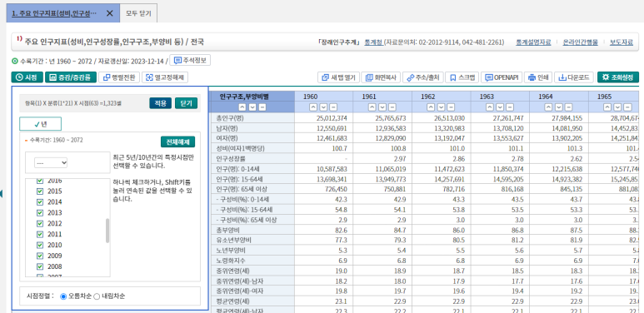The height and width of the screenshot is (313, 644).
Task: Copy the screen with 화면복사
Action: [381, 77]
